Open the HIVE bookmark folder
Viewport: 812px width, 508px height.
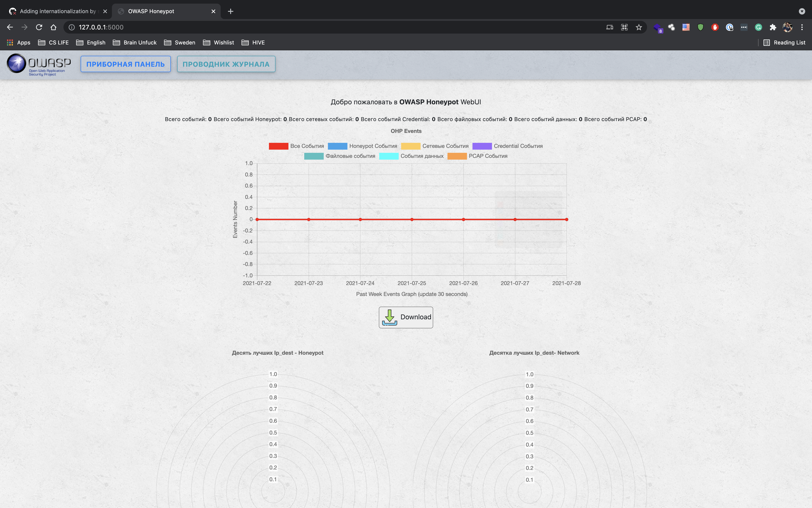pos(253,42)
